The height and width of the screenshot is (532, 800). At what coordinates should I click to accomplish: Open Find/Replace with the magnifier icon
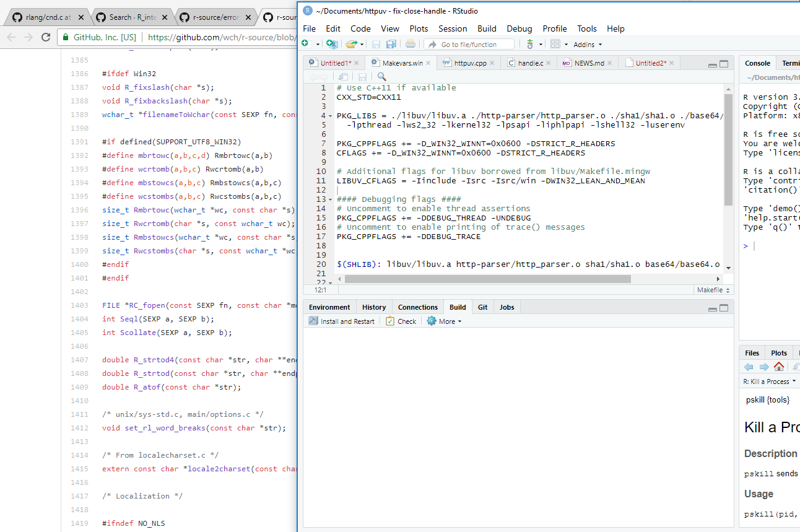380,76
